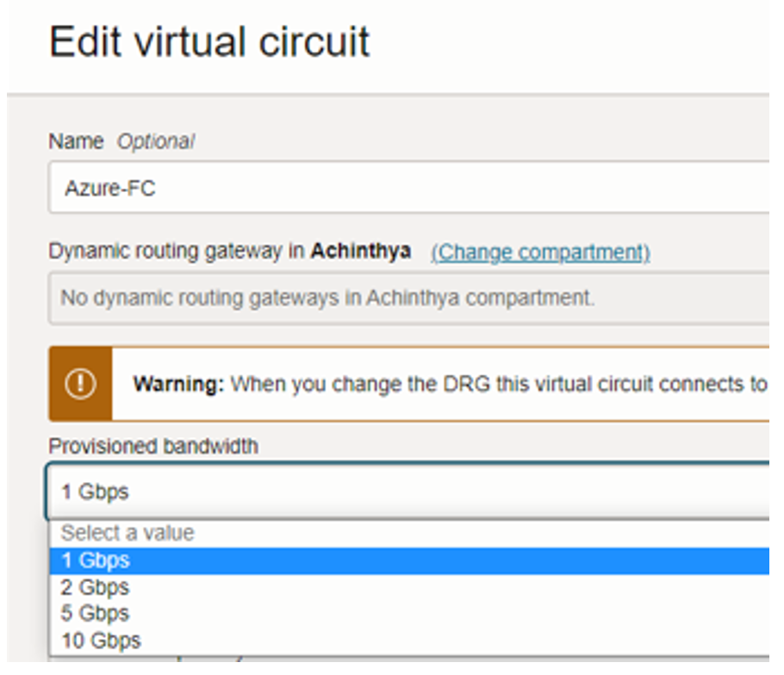Open the Change compartment link
Viewport: 784px width, 675px height.
click(540, 251)
